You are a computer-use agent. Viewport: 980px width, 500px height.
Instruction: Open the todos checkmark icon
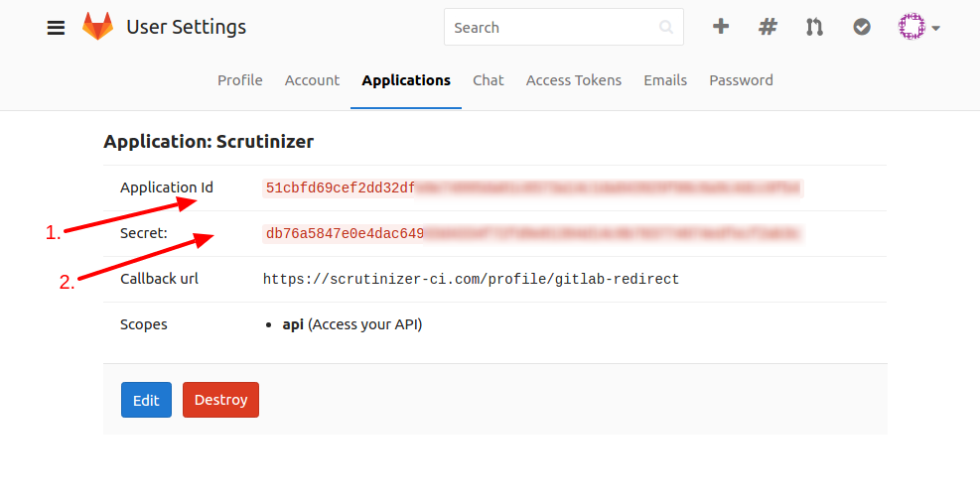pyautogui.click(x=862, y=27)
